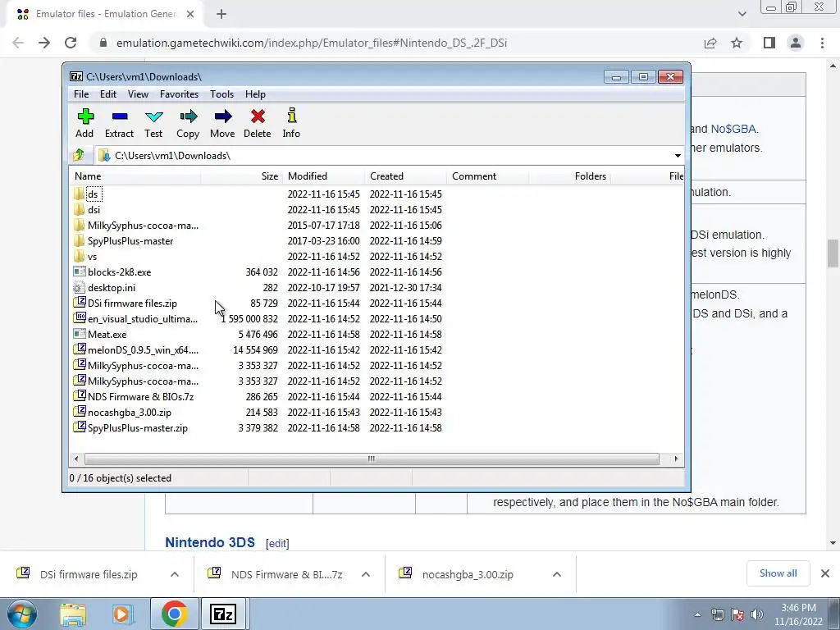Follow the No$GBA link on wiki page
Viewport: 840px width, 630px height.
click(733, 129)
